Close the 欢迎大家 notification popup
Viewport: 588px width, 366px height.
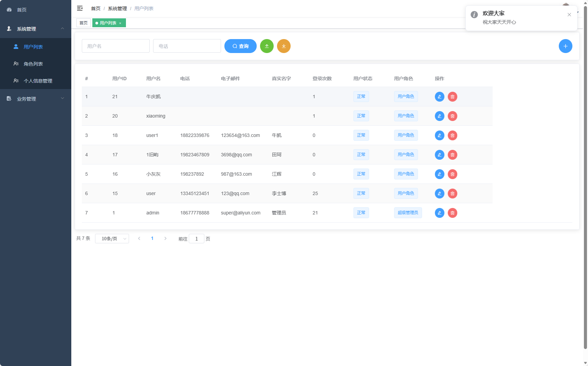tap(569, 15)
